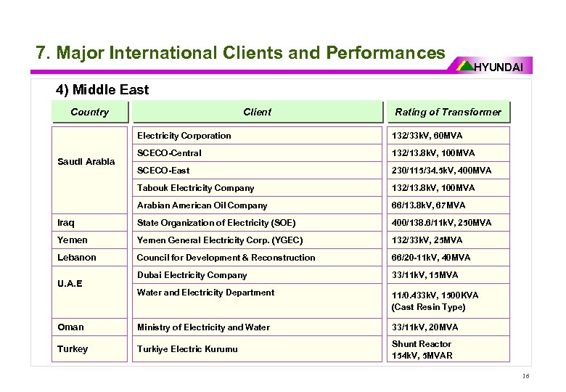Select the SCECO-East client cell
Image resolution: width=566 pixels, height=392 pixels.
(257, 171)
